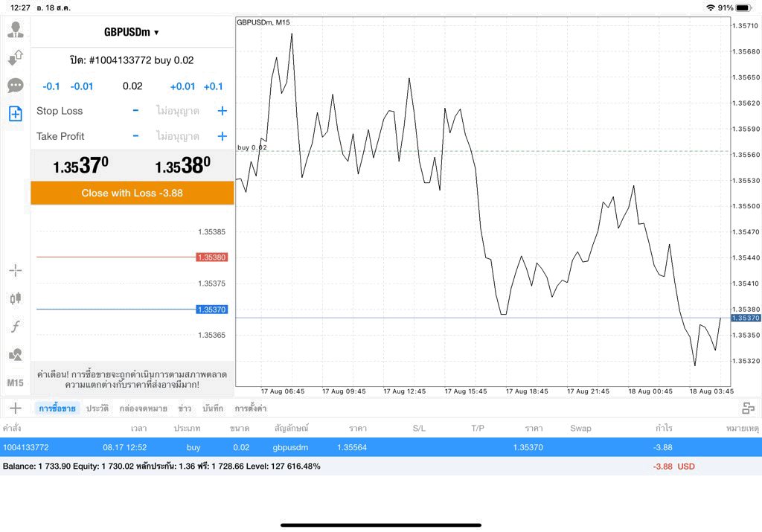Image resolution: width=762 pixels, height=532 pixels.
Task: Decrease volume by 0.1
Action: click(x=51, y=86)
